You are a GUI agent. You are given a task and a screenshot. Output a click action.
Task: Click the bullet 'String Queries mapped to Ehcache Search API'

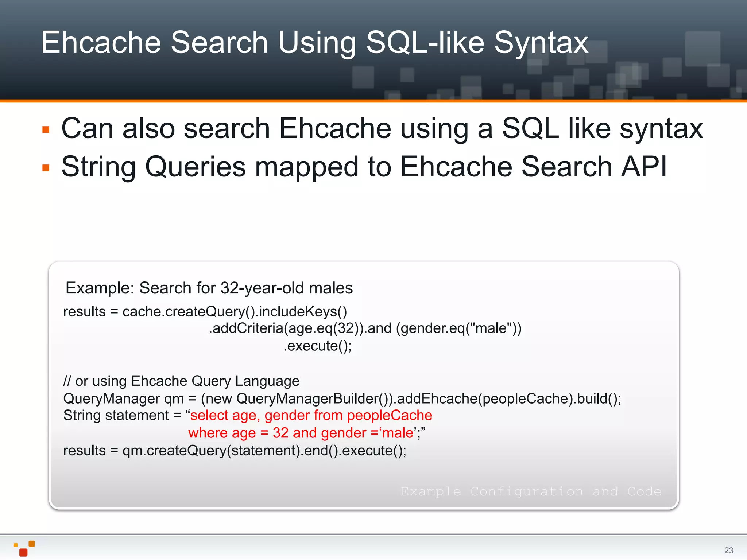coord(364,167)
